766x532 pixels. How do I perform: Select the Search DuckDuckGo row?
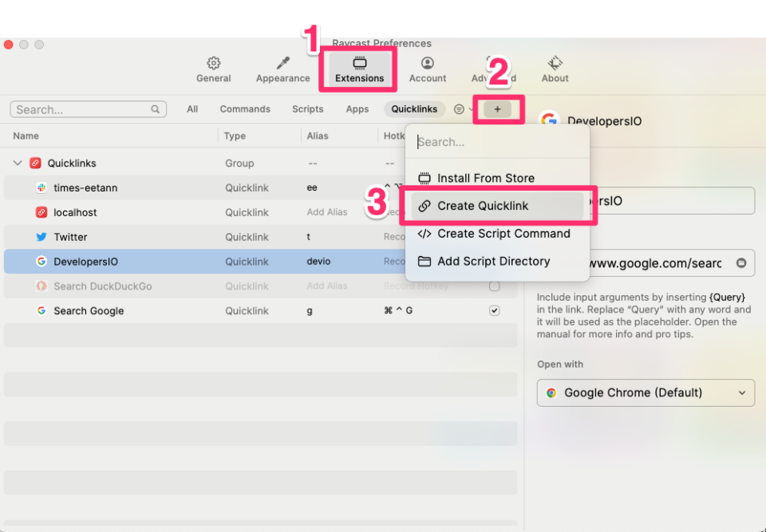[260, 286]
